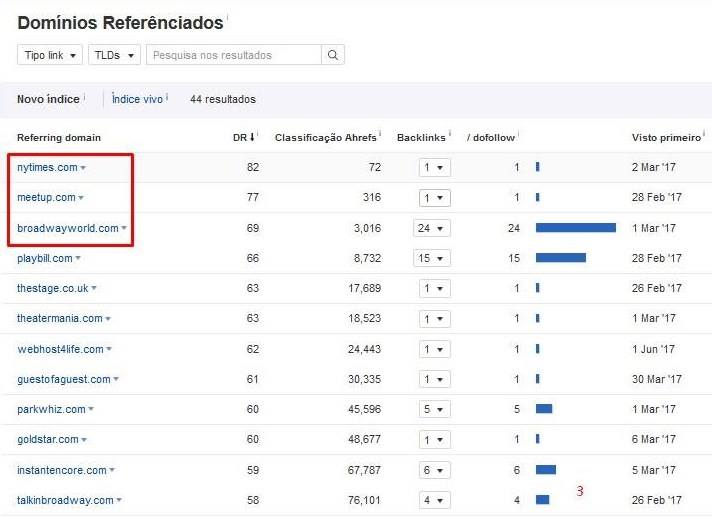Expand the arrow next to theatermania.com
Image resolution: width=712 pixels, height=517 pixels.
[108, 319]
